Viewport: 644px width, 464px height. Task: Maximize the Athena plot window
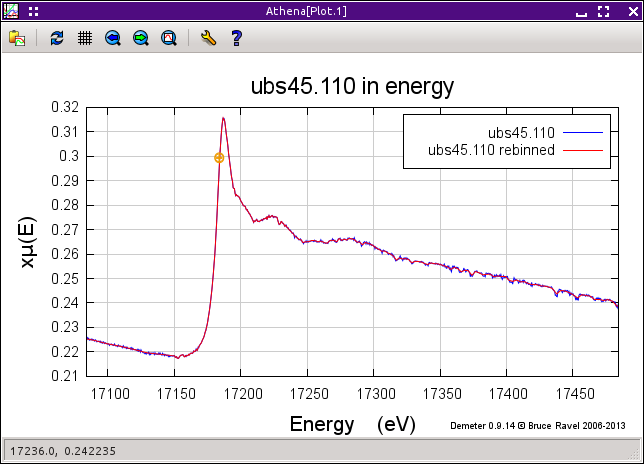[x=603, y=11]
